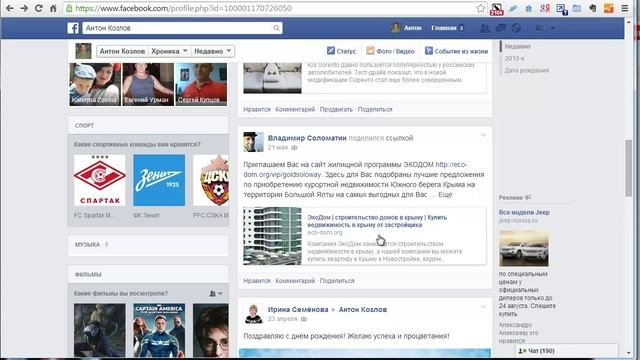Click the Статус pencil icon
The height and width of the screenshot is (360, 640).
[331, 51]
